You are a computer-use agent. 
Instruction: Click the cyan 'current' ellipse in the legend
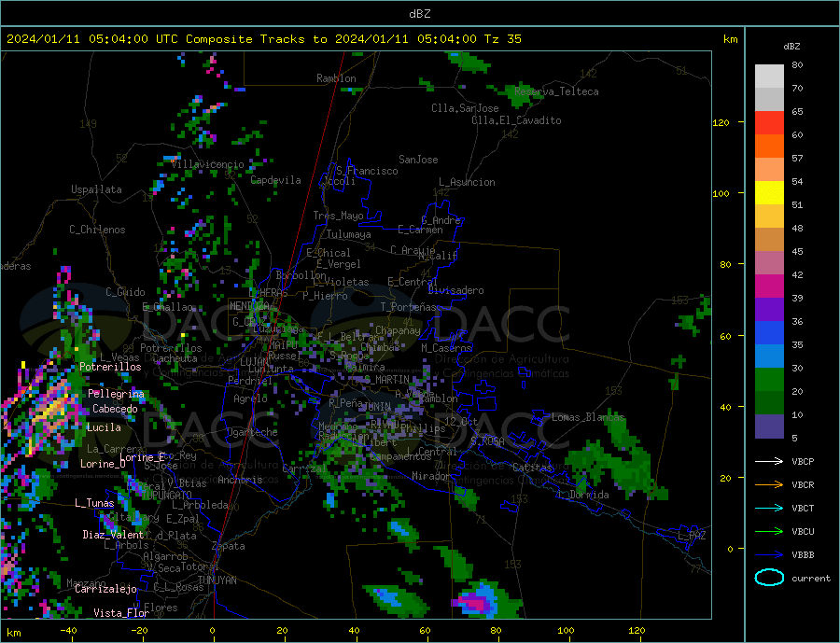[x=769, y=578]
